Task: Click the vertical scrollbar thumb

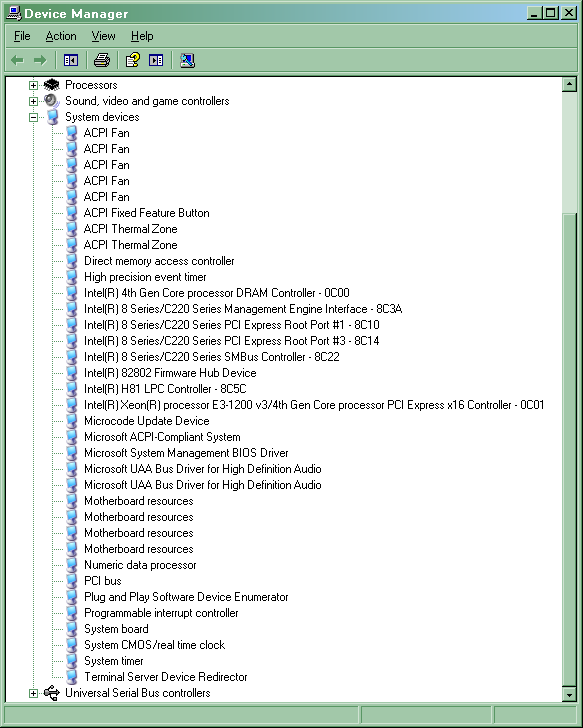Action: coord(569,449)
